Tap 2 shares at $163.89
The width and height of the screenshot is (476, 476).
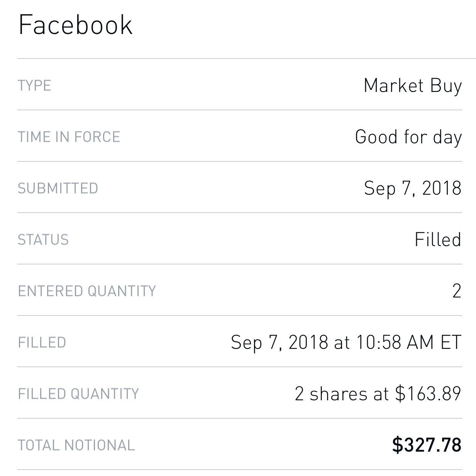tap(378, 394)
